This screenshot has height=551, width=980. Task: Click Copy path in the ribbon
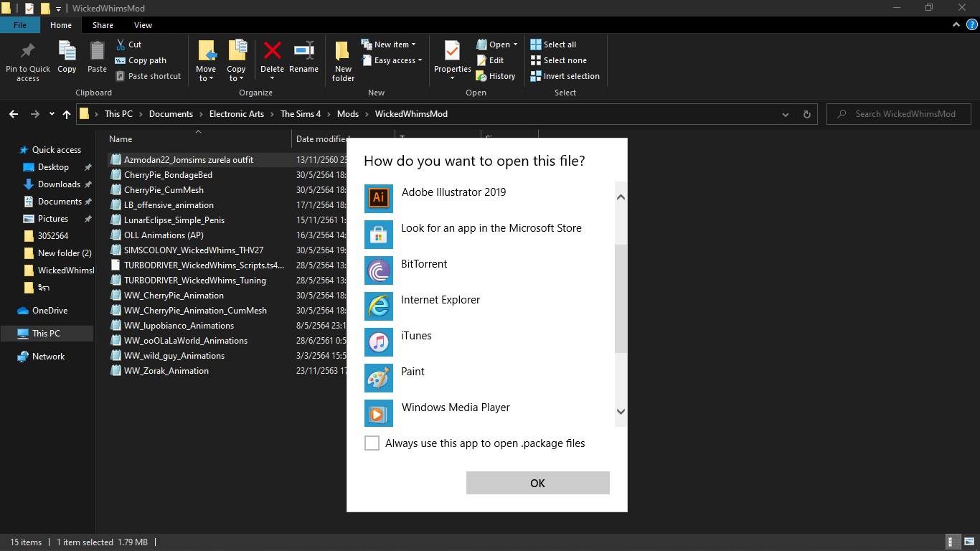pos(141,60)
